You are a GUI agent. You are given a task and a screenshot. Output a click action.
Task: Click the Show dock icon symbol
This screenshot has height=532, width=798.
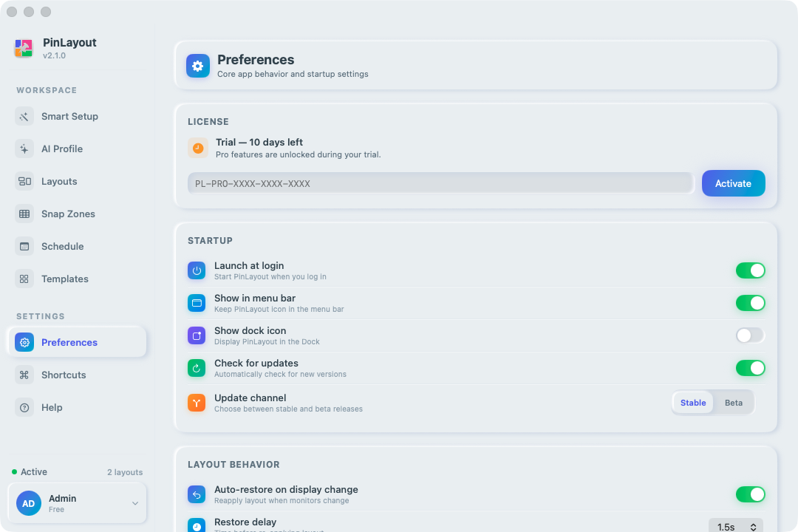pos(197,336)
